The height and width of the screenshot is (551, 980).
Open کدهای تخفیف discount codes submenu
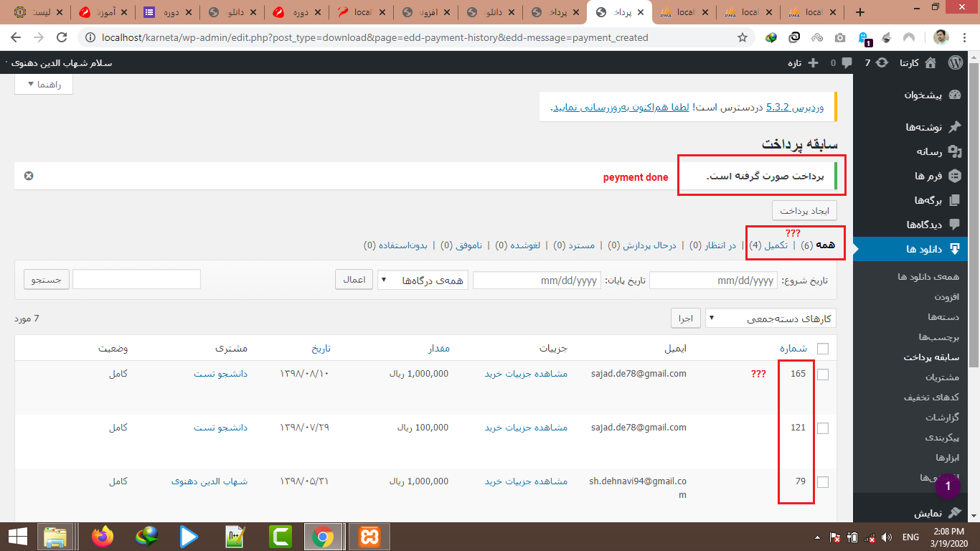932,397
